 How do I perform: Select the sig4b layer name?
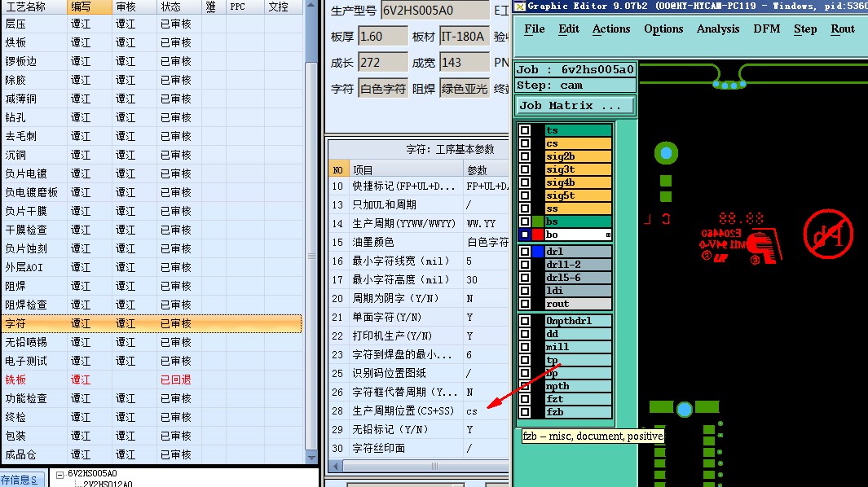coord(578,182)
